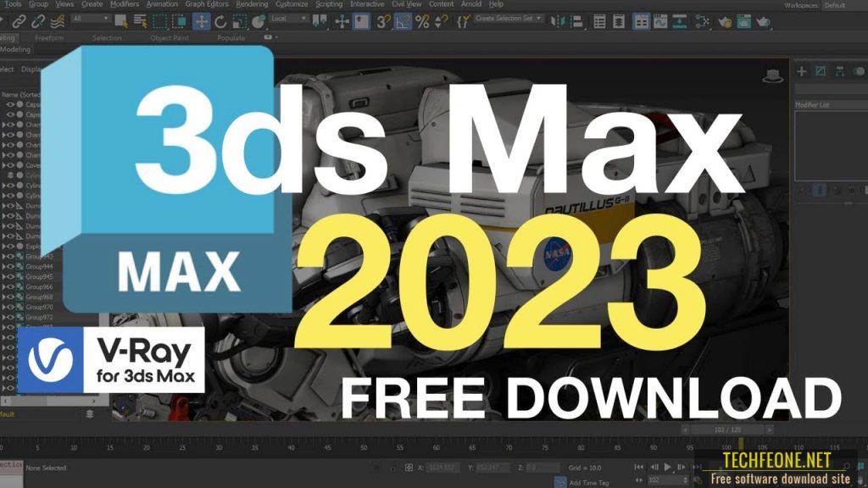Activate the Select and Move tool

pyautogui.click(x=201, y=21)
